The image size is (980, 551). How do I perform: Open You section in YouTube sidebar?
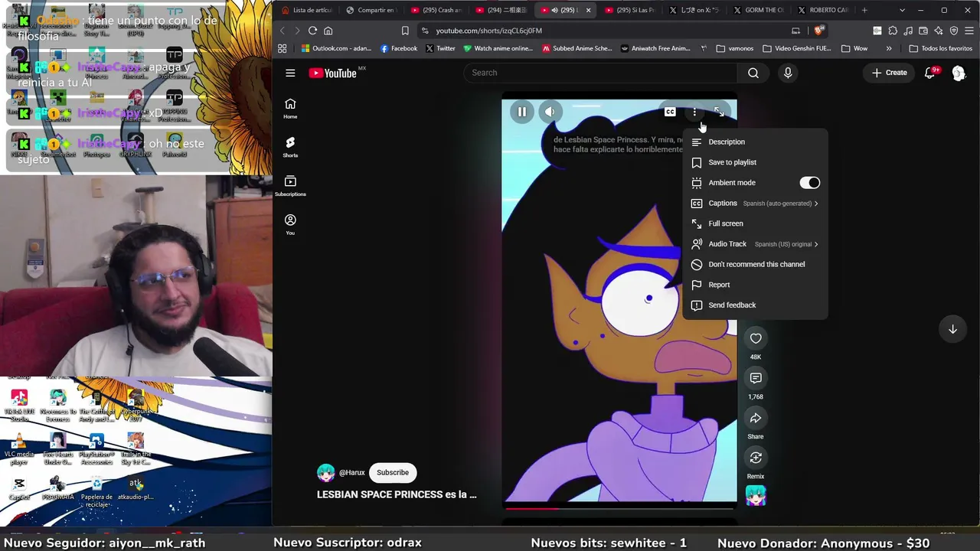click(x=290, y=224)
